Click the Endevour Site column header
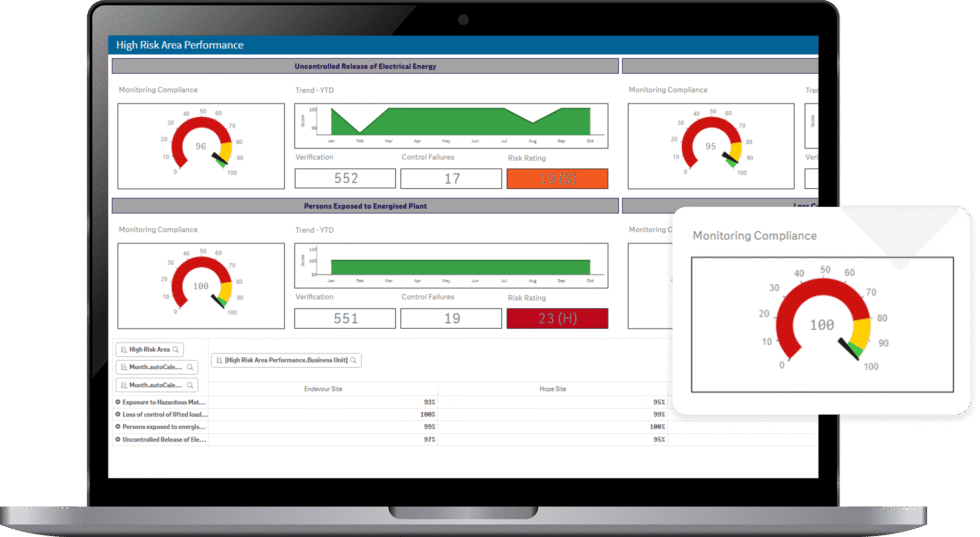980x537 pixels. [323, 389]
